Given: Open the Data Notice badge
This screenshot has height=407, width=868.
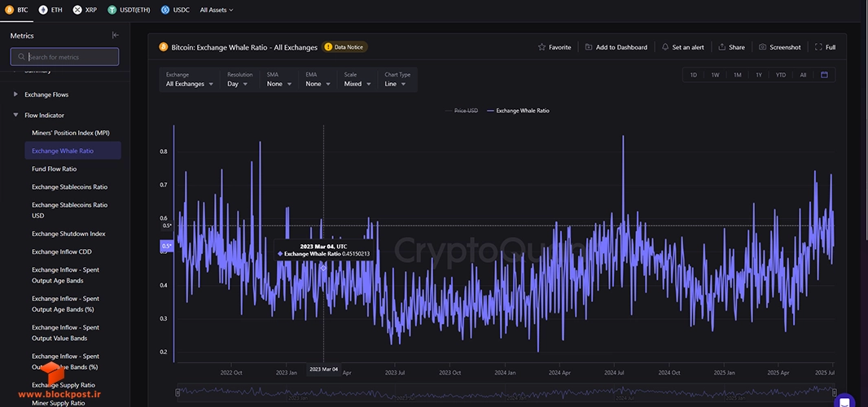Looking at the screenshot, I should pos(345,47).
